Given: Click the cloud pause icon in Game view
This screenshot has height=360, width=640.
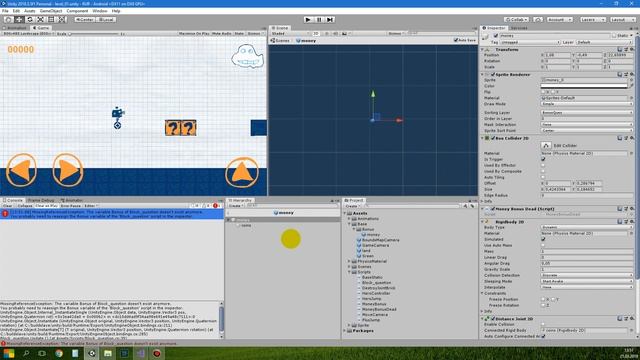Looking at the screenshot, I should tap(247, 56).
